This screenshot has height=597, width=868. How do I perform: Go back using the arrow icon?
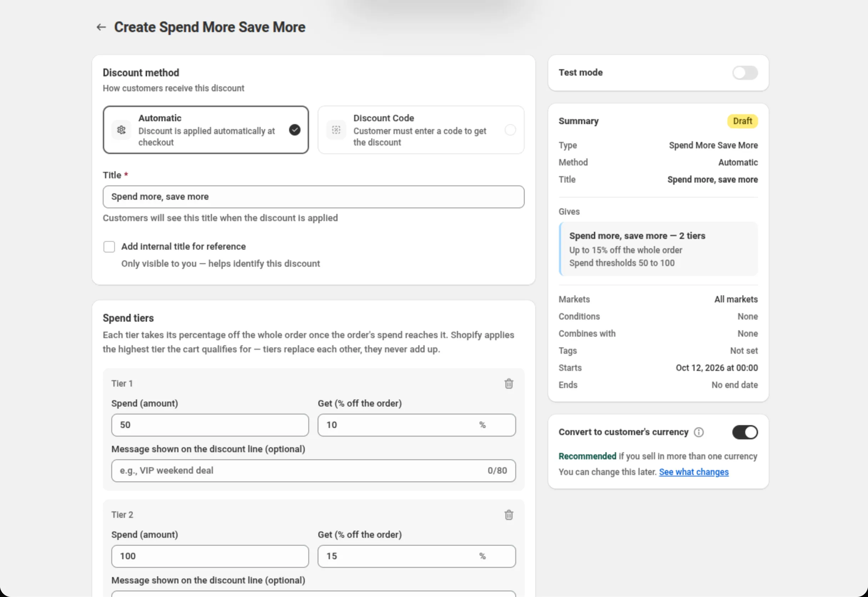[101, 27]
